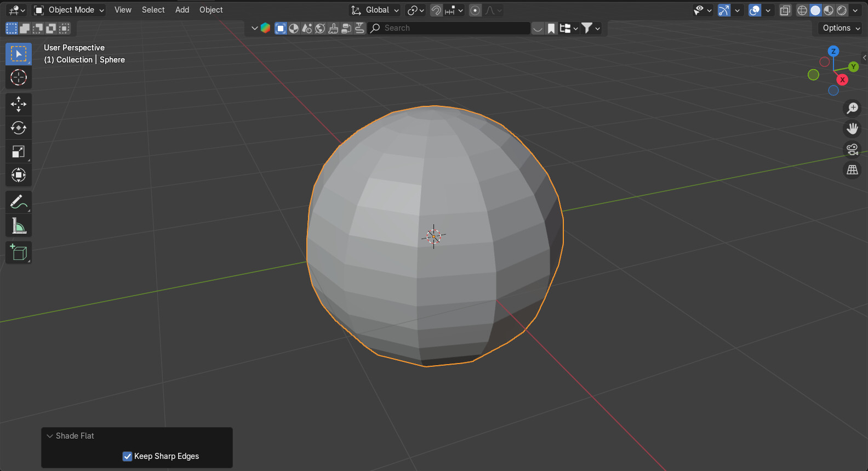Screen dimensions: 868x471
Task: Click the bookmark icon beside the search field
Action: (x=551, y=28)
